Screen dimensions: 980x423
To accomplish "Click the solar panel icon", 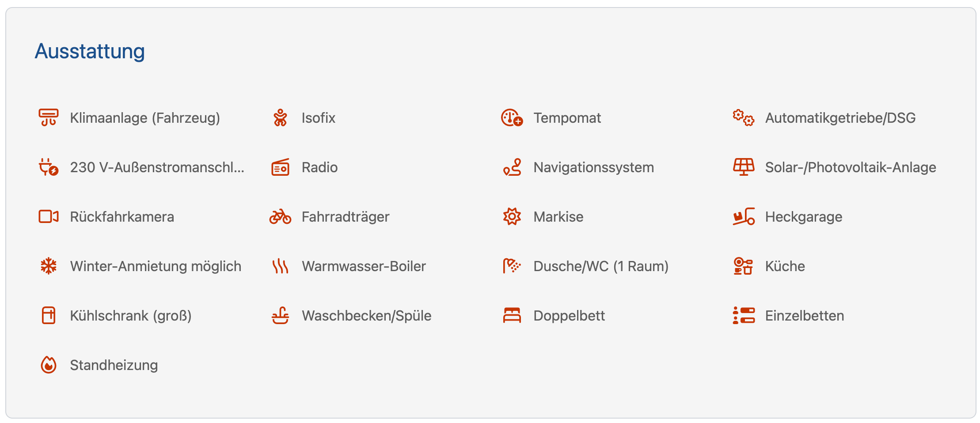I will (743, 167).
